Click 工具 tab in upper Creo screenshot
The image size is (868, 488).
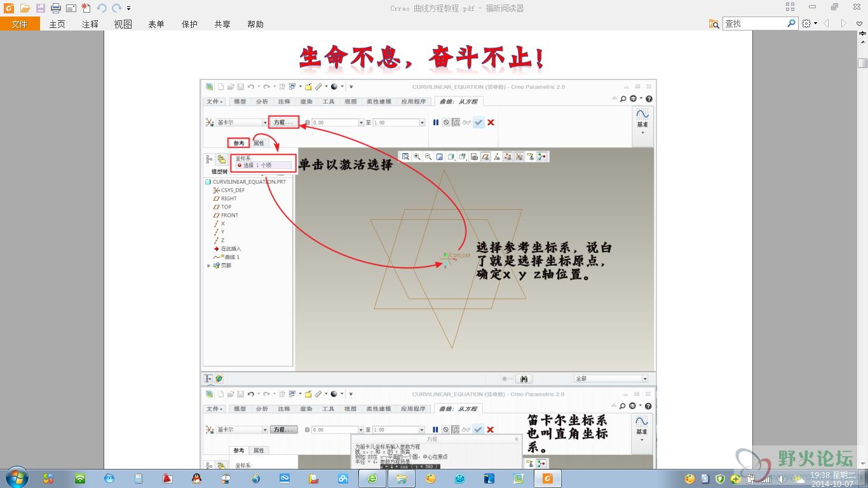click(329, 101)
